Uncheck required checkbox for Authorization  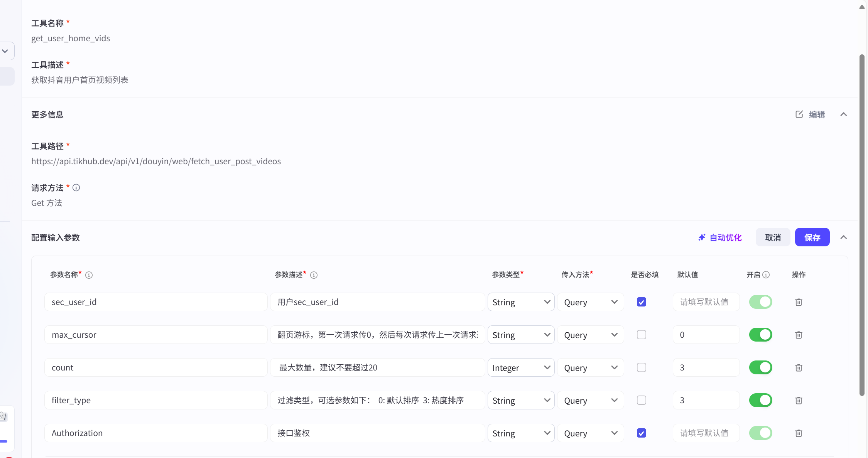click(x=641, y=433)
